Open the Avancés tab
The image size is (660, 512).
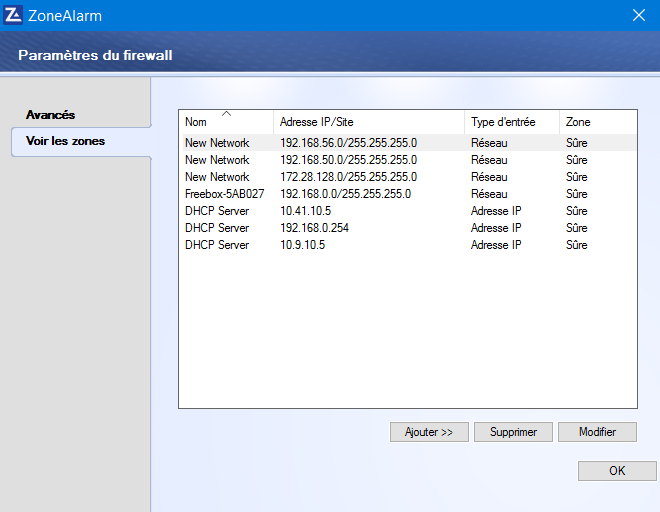(51, 115)
